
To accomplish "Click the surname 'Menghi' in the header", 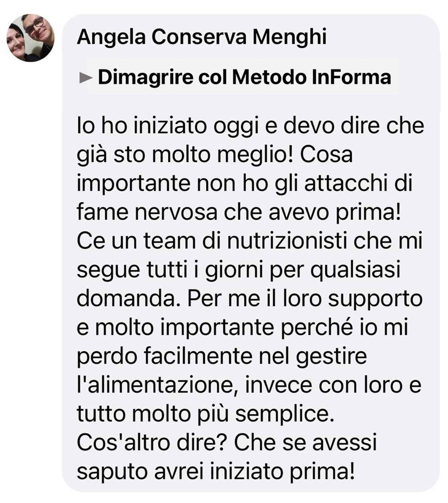I will [290, 37].
